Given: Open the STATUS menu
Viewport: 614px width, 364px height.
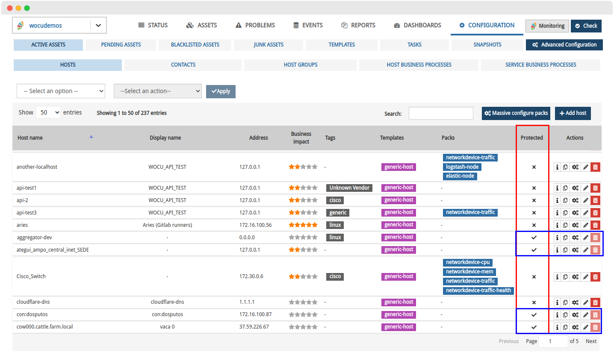Looking at the screenshot, I should [x=153, y=25].
